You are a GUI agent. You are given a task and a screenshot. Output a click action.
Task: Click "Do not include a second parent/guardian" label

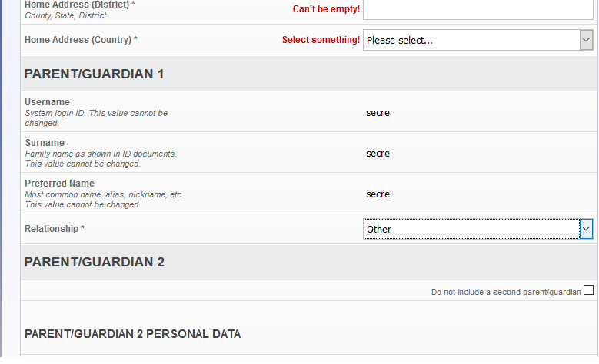coord(505,292)
